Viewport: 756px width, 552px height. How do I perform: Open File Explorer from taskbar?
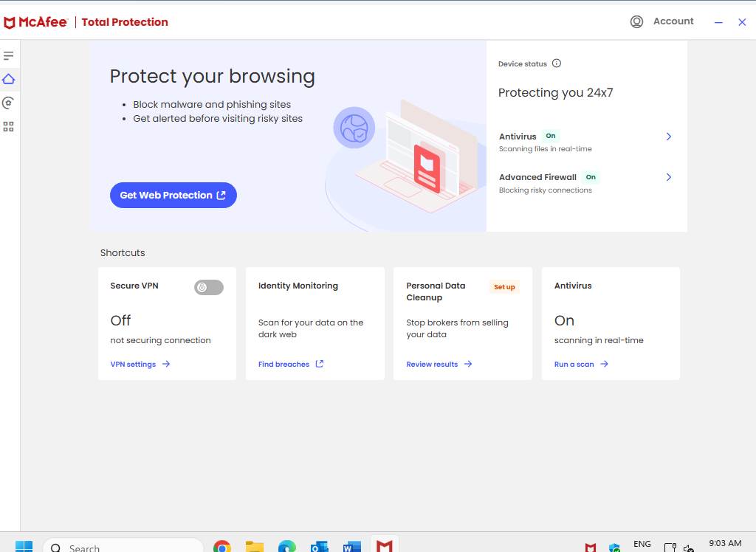255,547
